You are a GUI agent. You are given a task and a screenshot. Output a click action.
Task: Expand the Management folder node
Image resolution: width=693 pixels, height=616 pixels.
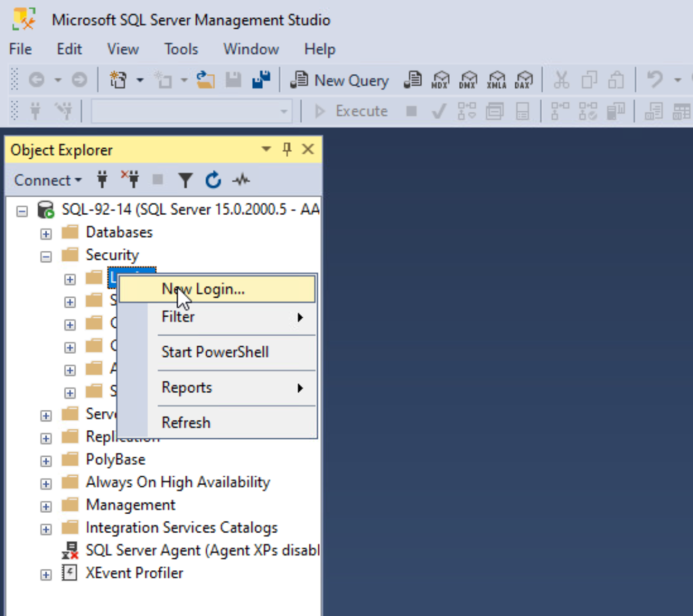46,506
